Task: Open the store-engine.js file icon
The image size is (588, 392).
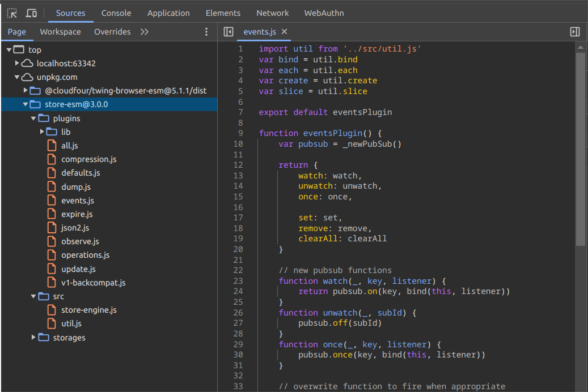Action: click(x=52, y=310)
